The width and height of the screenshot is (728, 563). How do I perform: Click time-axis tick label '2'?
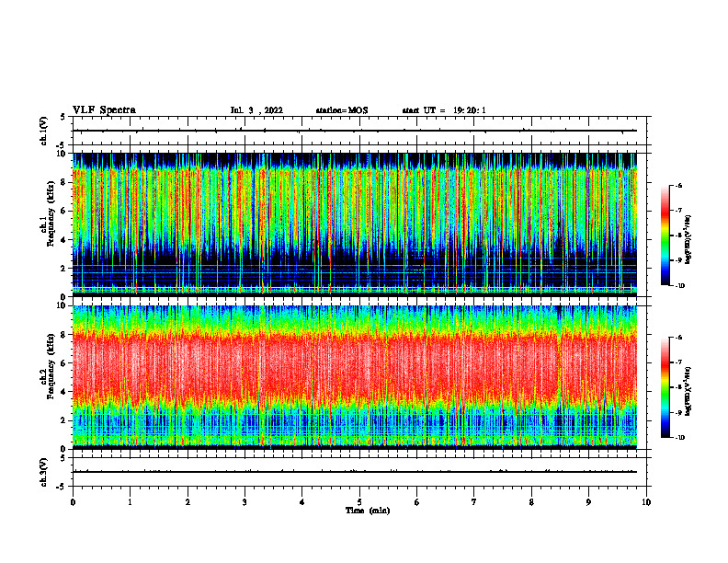[x=188, y=502]
